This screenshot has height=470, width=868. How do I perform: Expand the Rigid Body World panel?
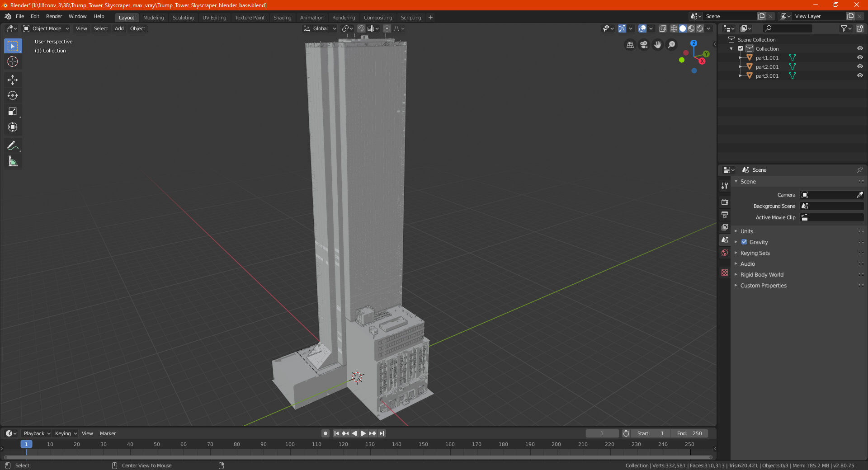pyautogui.click(x=762, y=274)
